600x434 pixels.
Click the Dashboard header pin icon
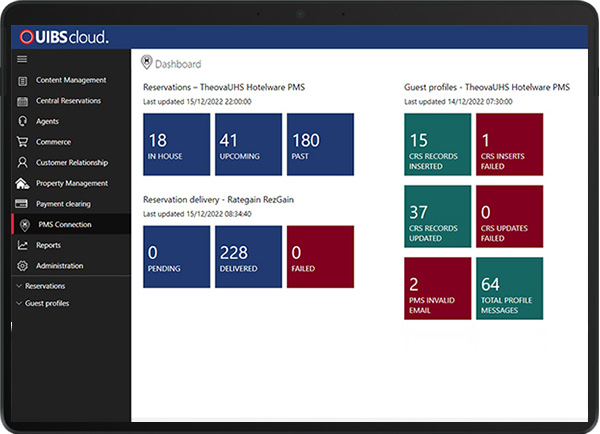[x=147, y=62]
